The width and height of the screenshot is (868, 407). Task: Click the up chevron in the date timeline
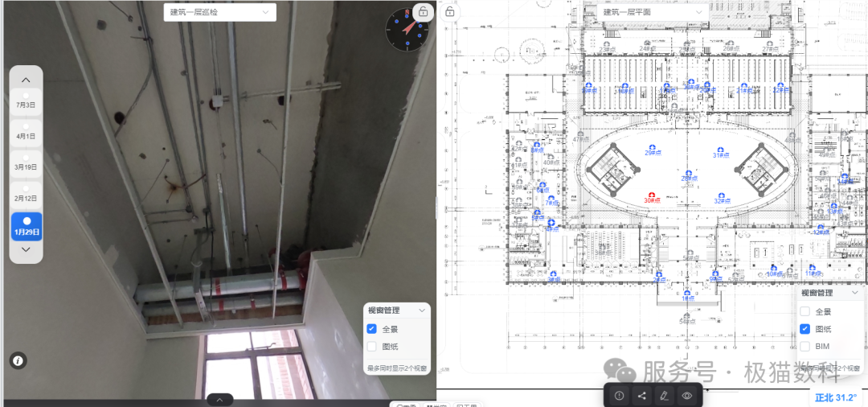[x=26, y=80]
